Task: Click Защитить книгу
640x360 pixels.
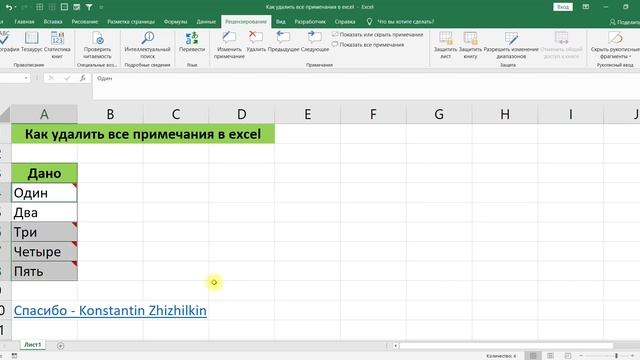Action: (470, 45)
